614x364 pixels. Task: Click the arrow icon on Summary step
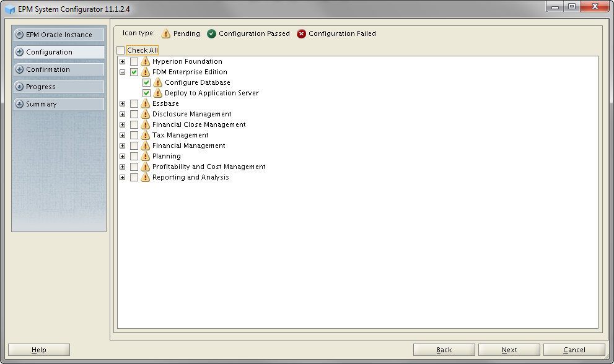point(20,104)
